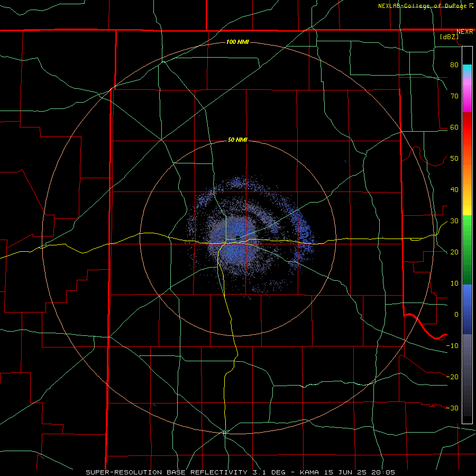Select the 70 value on the dBZ scale
The width and height of the screenshot is (476, 476).
point(454,96)
